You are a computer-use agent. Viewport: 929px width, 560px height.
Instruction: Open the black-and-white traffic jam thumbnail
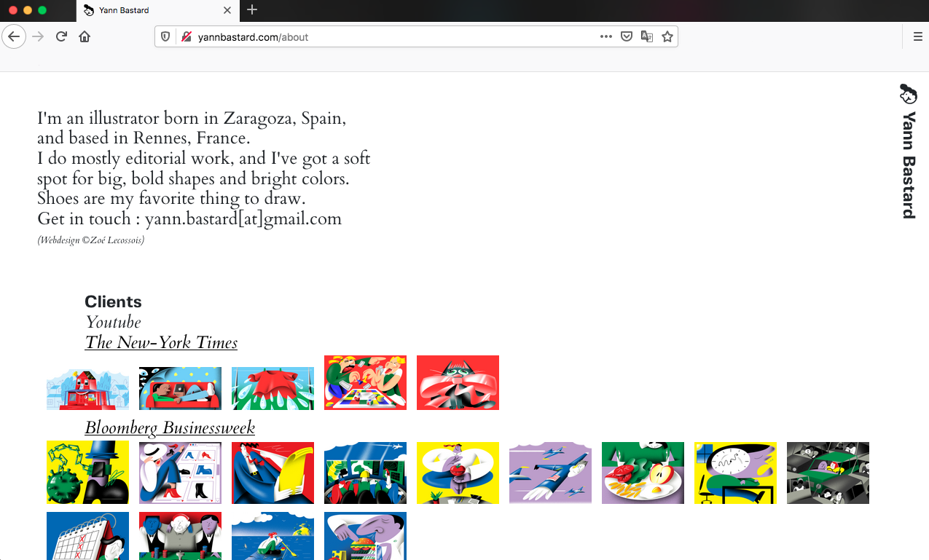pyautogui.click(x=828, y=473)
